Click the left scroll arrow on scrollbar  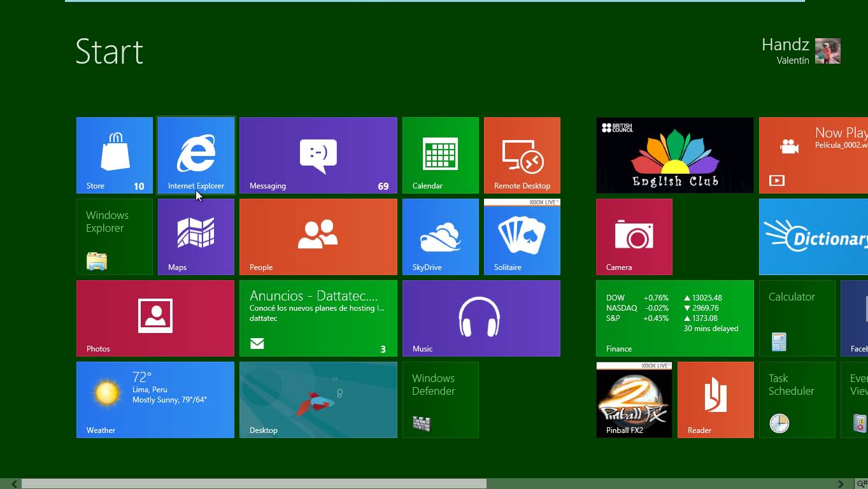point(14,484)
